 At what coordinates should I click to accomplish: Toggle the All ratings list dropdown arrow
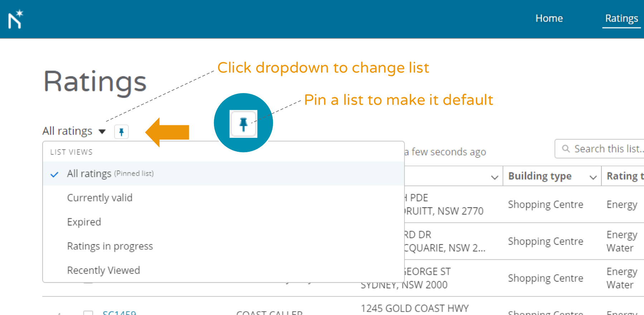pyautogui.click(x=102, y=131)
